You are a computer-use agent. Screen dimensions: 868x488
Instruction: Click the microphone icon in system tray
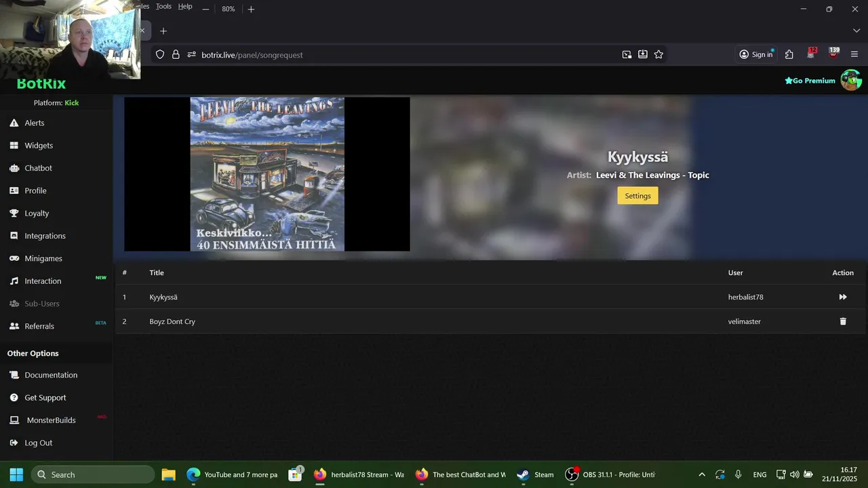[738, 474]
